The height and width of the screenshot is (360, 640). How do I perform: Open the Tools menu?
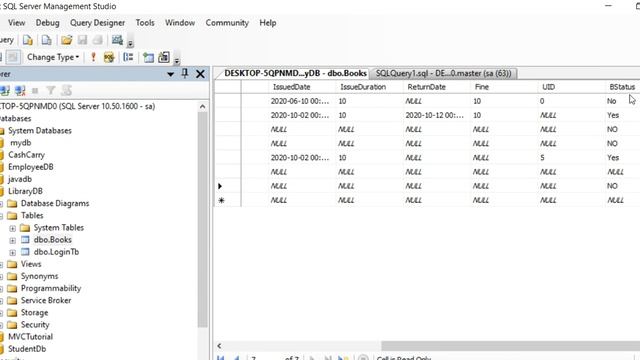[145, 23]
